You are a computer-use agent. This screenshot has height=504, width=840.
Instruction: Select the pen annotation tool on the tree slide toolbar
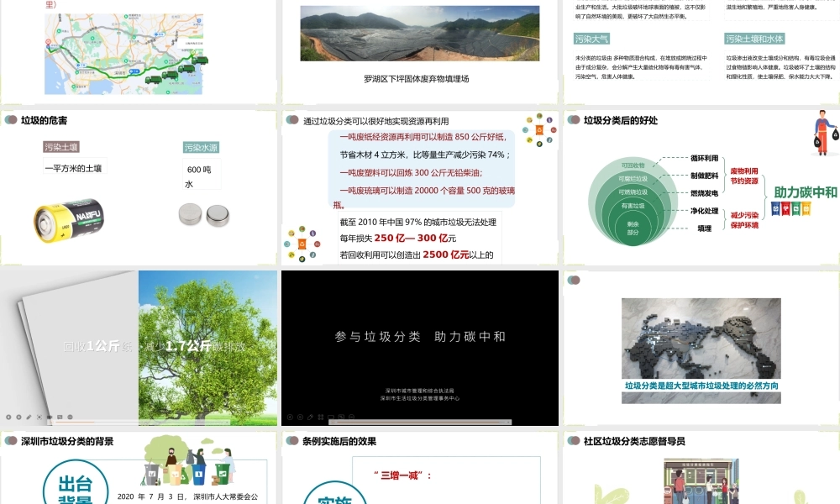tap(29, 417)
